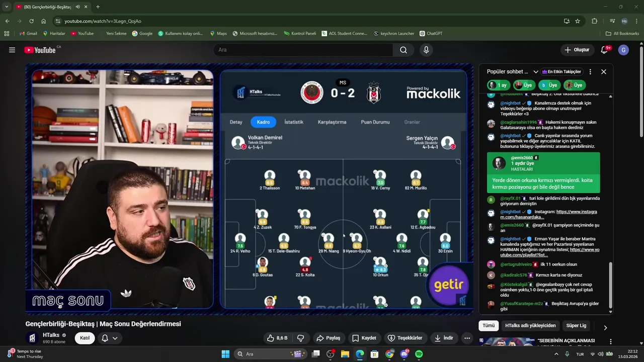Open Chrome apps grid in bookmarks bar
This screenshot has width=644, height=362.
pos(7,34)
